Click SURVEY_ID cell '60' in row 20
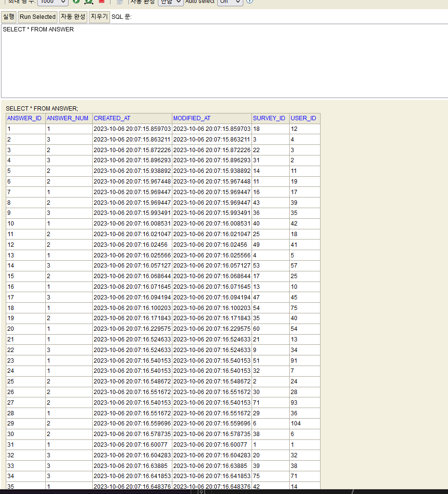This screenshot has width=448, height=494. (x=271, y=329)
